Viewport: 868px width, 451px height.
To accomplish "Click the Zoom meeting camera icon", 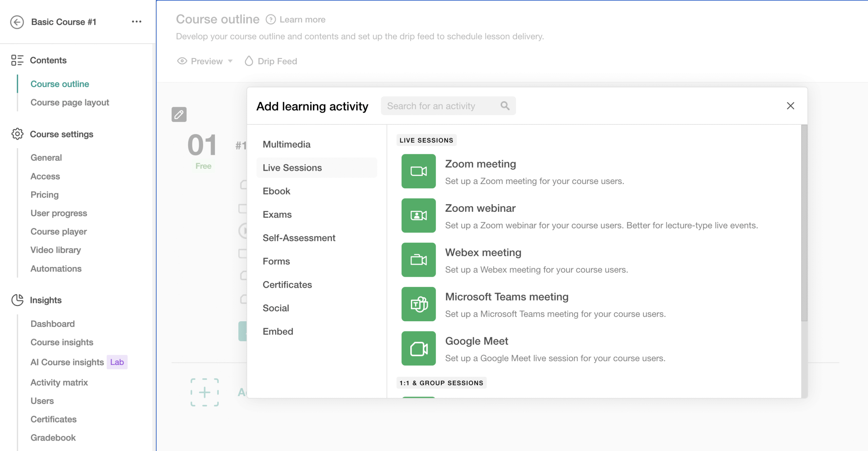I will tap(418, 171).
